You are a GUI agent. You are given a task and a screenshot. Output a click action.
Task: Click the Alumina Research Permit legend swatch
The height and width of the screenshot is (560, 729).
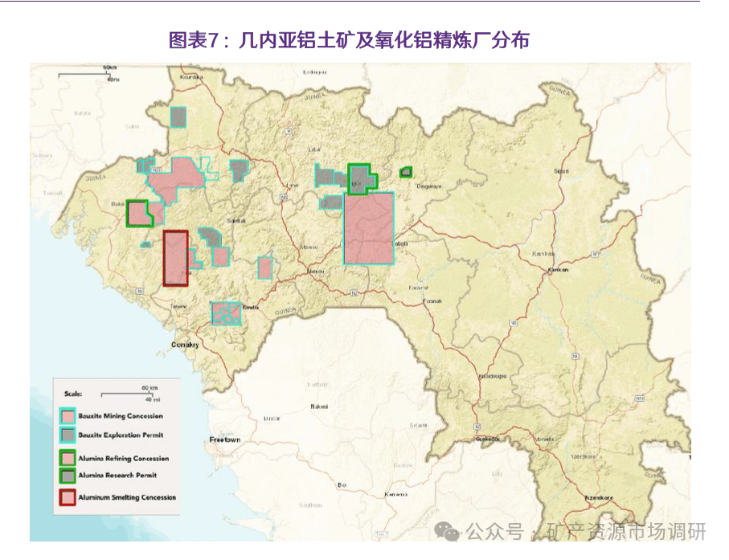tap(68, 476)
